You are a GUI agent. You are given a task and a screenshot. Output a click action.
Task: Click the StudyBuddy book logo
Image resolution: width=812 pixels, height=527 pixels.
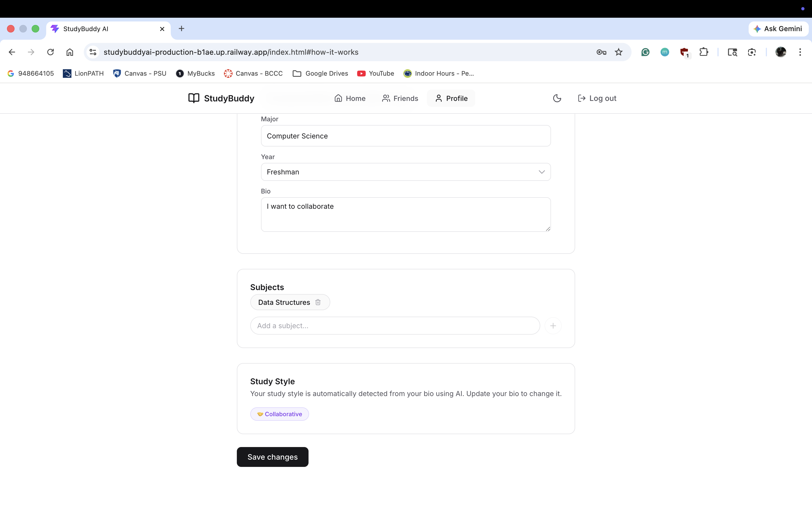[194, 98]
